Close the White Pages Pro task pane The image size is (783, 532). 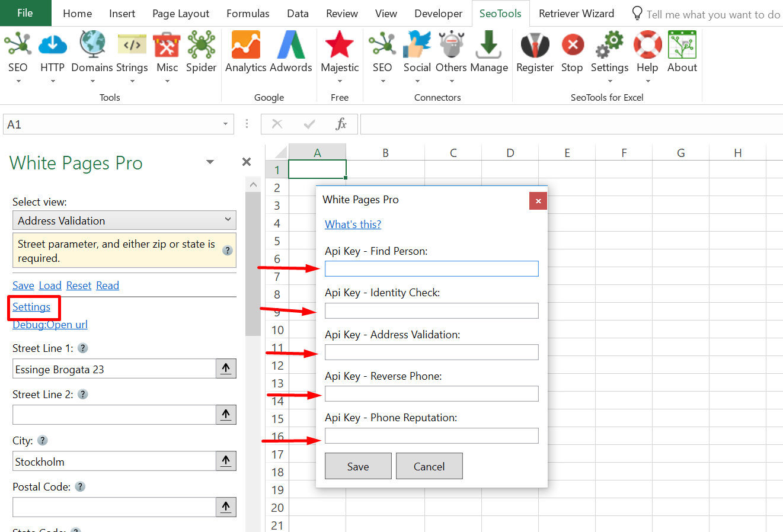click(x=247, y=162)
